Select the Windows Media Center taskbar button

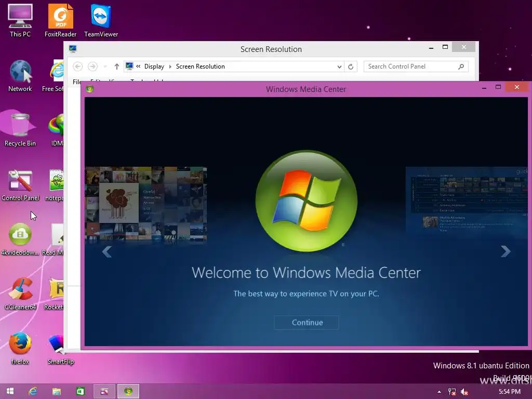(128, 391)
